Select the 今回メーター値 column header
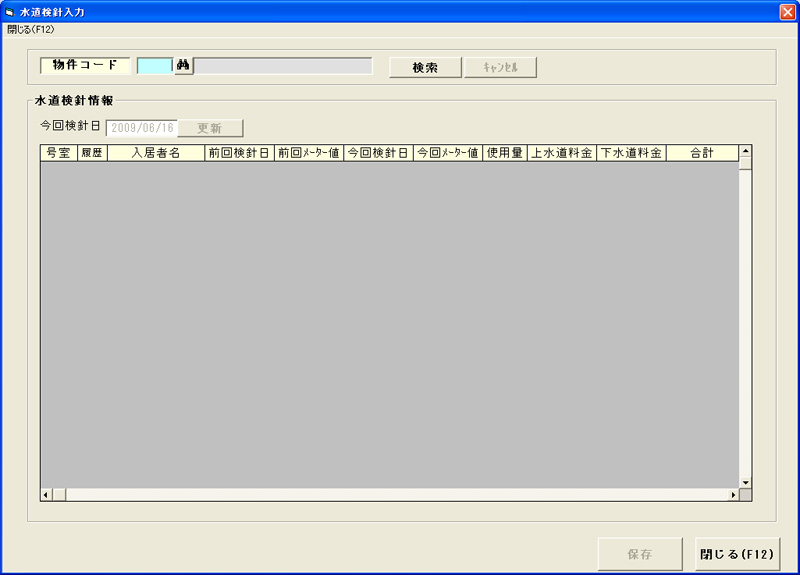This screenshot has width=800, height=575. [x=448, y=153]
